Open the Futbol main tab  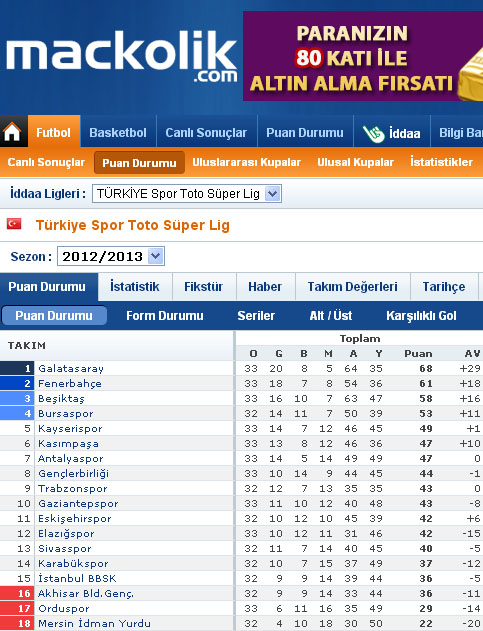[54, 132]
